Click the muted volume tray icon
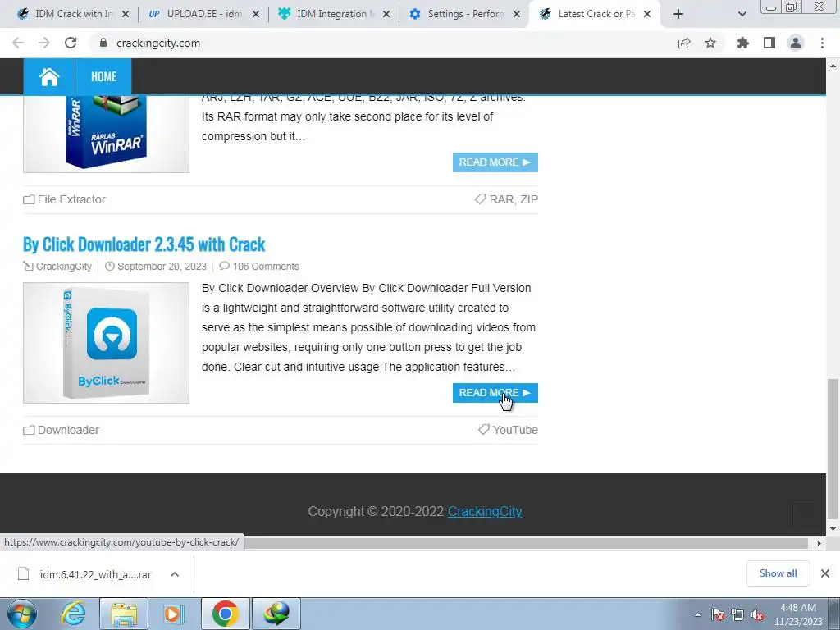This screenshot has width=840, height=630. click(757, 614)
